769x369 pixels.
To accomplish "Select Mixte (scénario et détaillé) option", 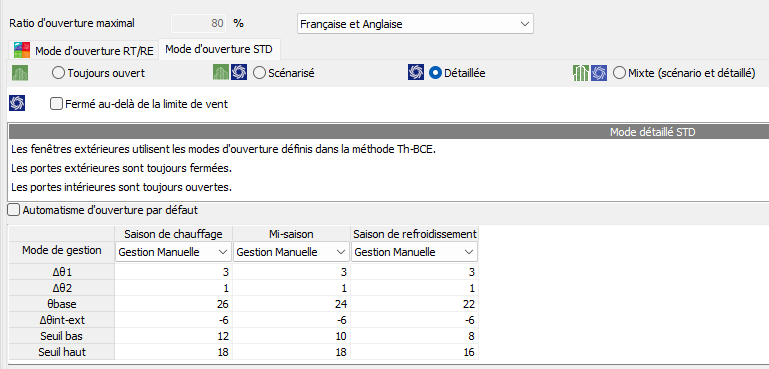I will click(620, 73).
